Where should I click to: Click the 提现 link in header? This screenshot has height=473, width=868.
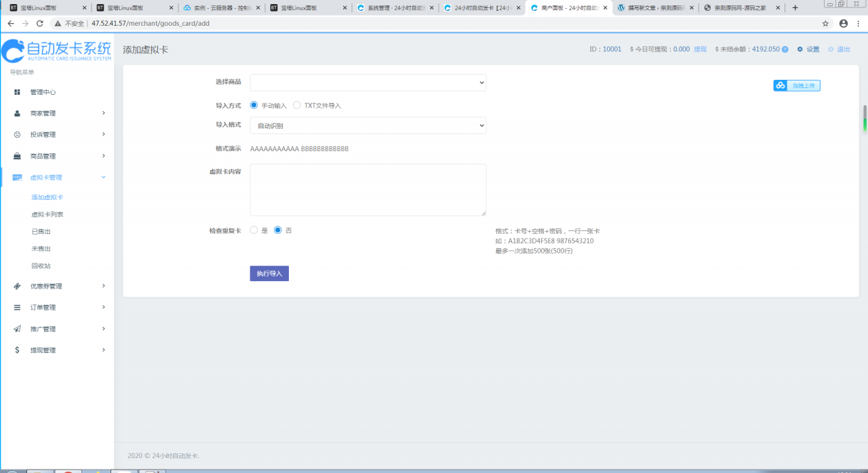click(x=700, y=49)
